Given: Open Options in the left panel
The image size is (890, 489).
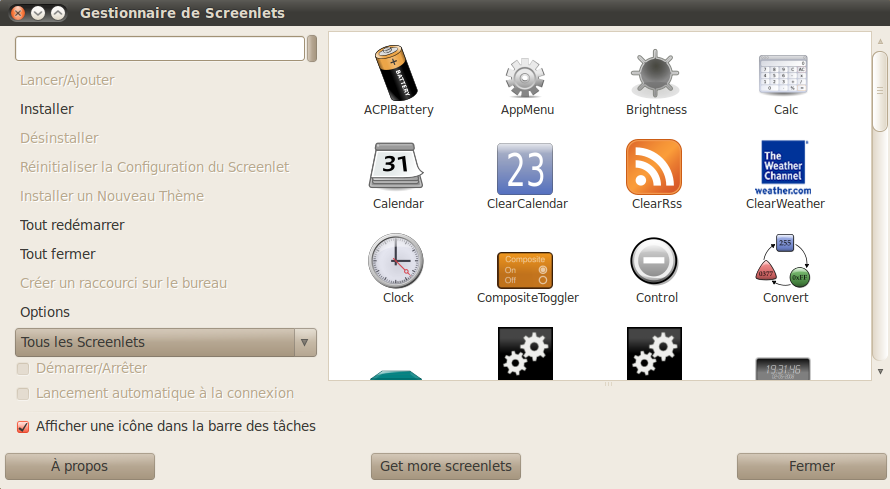Looking at the screenshot, I should 45,312.
